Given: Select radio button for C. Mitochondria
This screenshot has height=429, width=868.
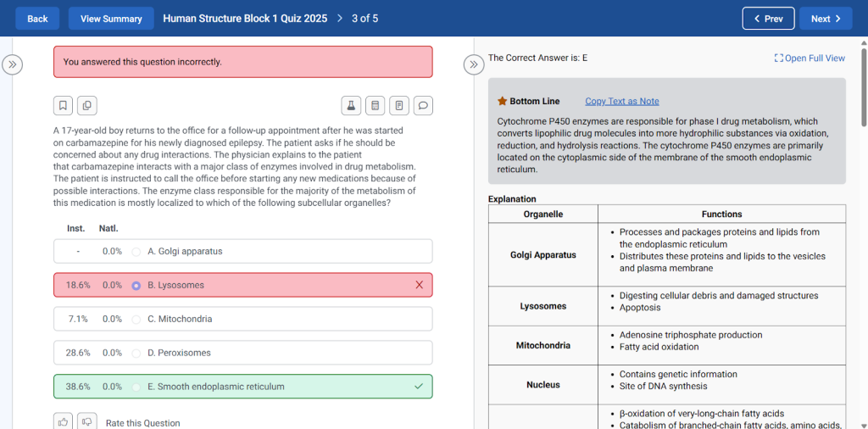Looking at the screenshot, I should point(136,320).
